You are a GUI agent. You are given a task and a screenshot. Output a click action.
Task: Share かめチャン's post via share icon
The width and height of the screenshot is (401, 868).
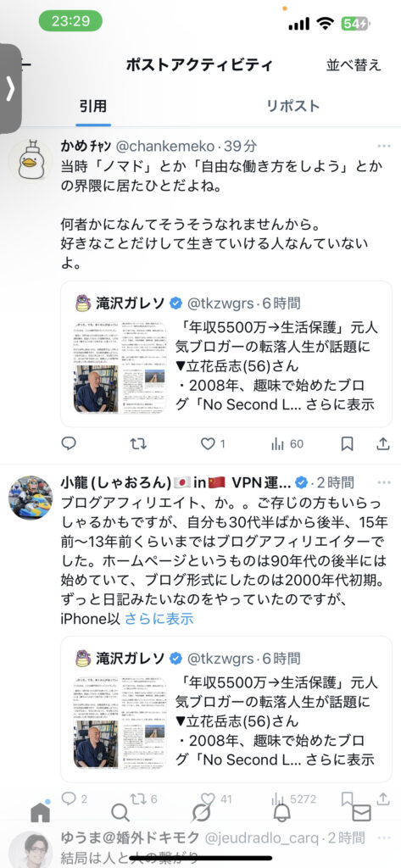pyautogui.click(x=382, y=444)
